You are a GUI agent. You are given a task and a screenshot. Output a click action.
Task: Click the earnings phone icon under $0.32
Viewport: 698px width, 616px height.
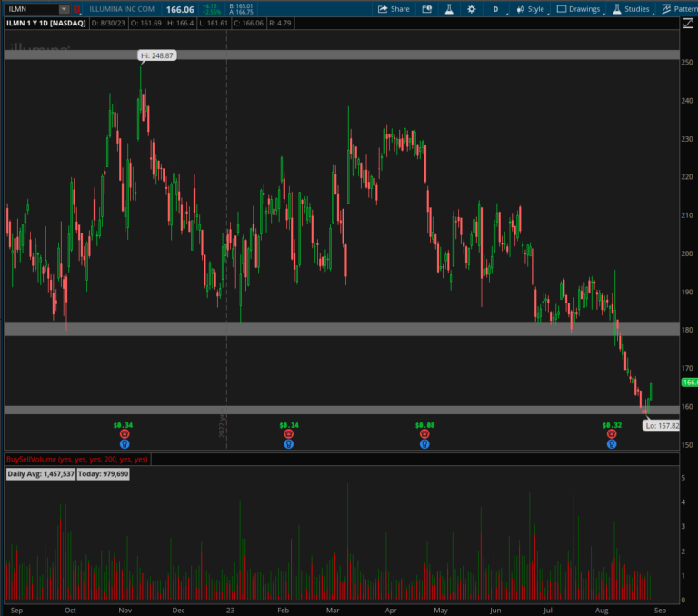(x=612, y=434)
